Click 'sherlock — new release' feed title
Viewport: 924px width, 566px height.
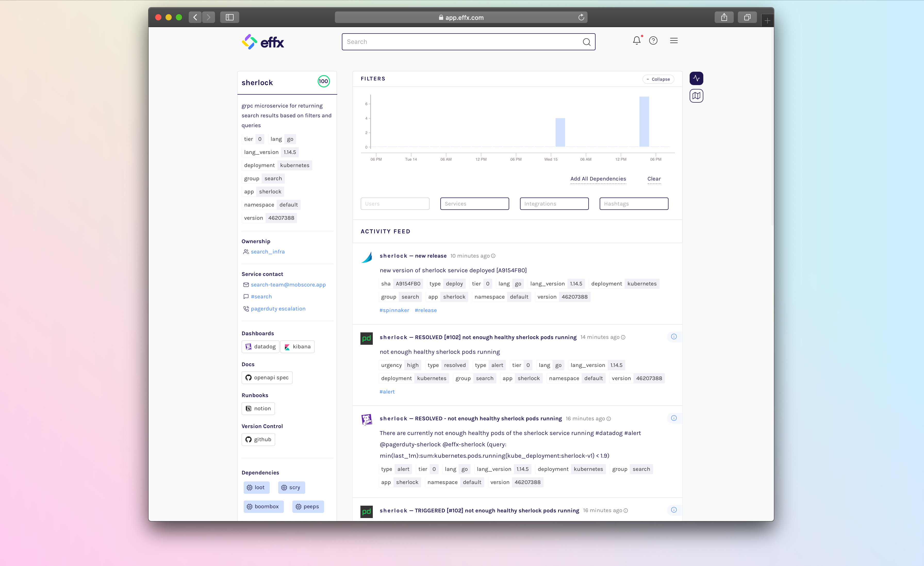(413, 256)
